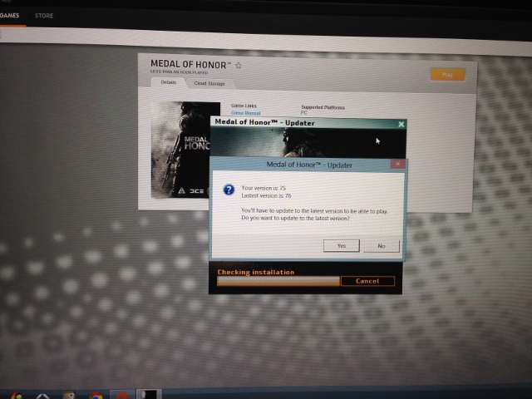Image resolution: width=532 pixels, height=399 pixels.
Task: Click the 'Your version is: 75' text
Action: click(x=264, y=188)
